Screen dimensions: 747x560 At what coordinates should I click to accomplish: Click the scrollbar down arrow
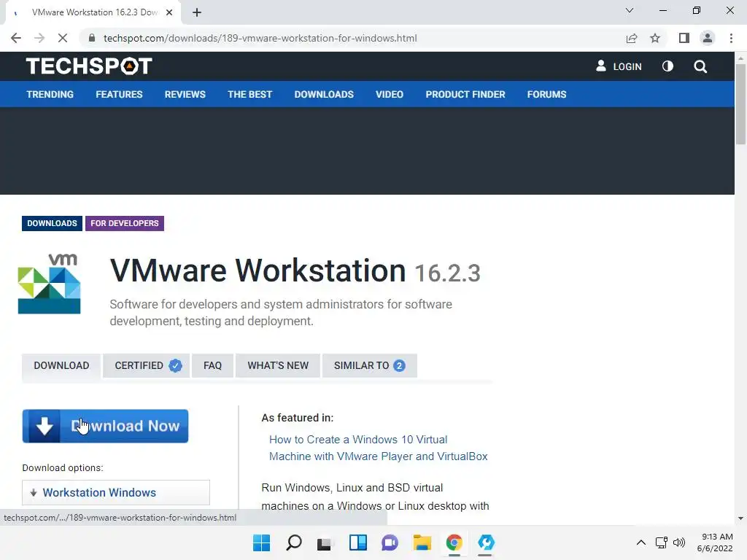[740, 518]
